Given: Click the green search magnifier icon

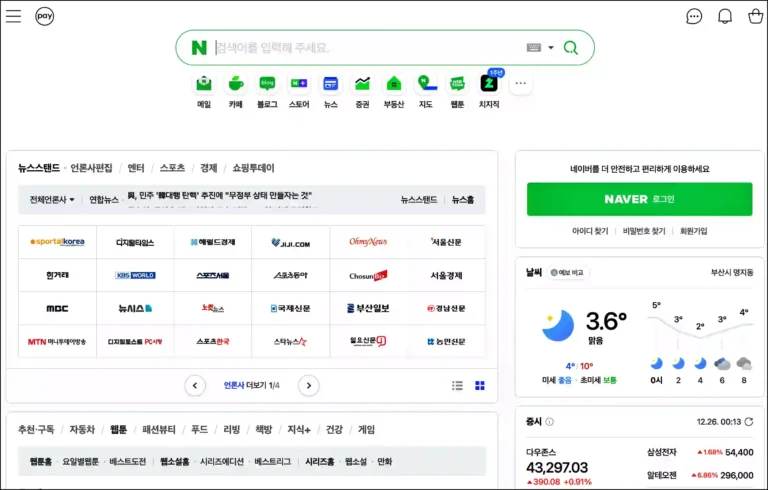Looking at the screenshot, I should pos(571,47).
